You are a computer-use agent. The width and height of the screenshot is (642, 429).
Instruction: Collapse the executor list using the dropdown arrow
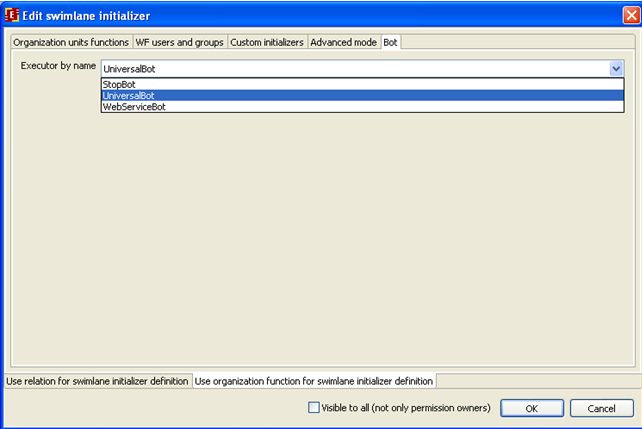(616, 69)
